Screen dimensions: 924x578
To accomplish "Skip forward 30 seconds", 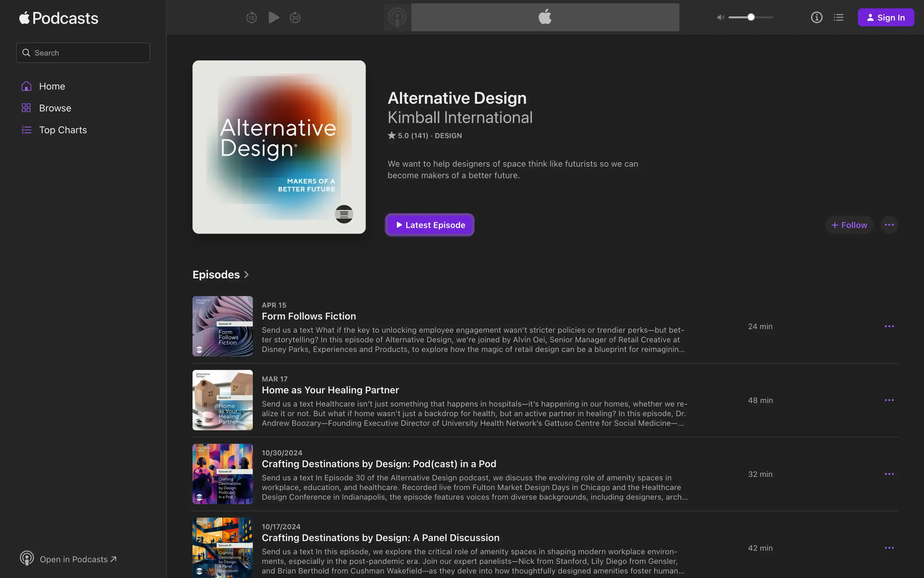I will pos(295,18).
